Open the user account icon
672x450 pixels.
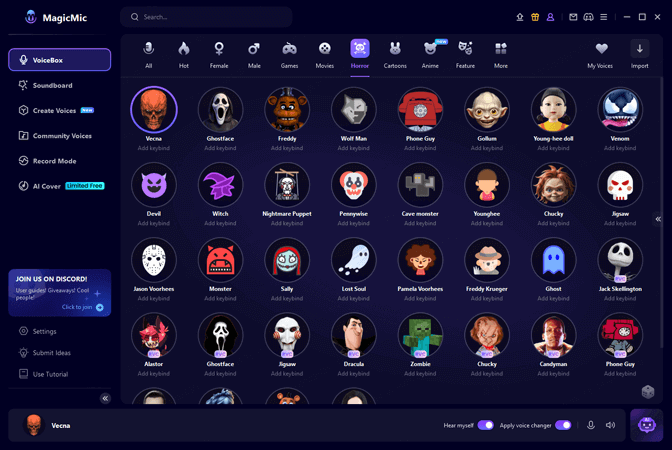pyautogui.click(x=550, y=17)
